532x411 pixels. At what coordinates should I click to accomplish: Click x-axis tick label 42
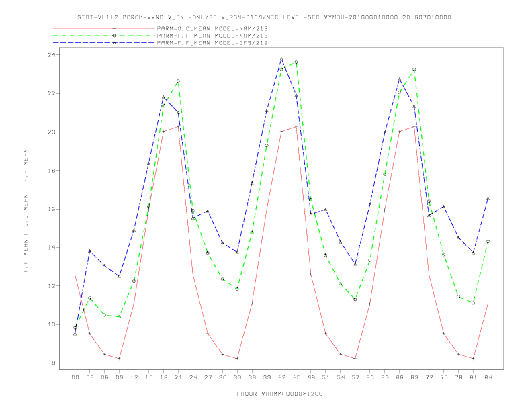[x=281, y=377]
